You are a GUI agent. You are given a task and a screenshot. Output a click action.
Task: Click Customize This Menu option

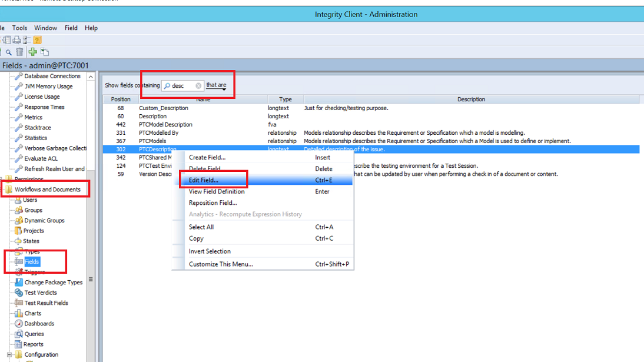point(221,264)
